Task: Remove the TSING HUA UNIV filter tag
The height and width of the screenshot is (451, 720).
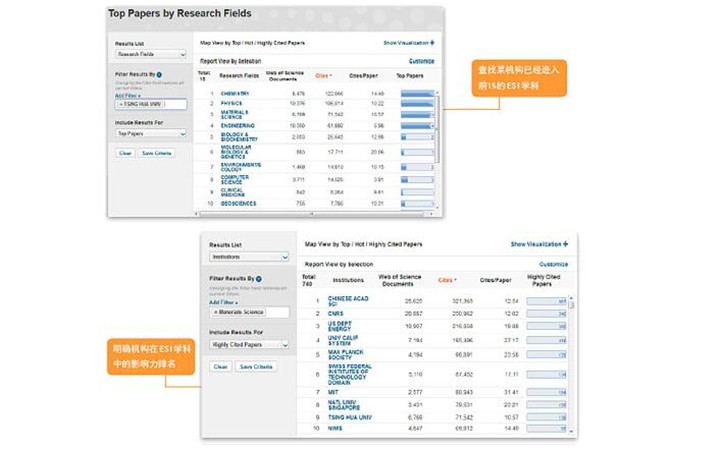Action: point(121,104)
